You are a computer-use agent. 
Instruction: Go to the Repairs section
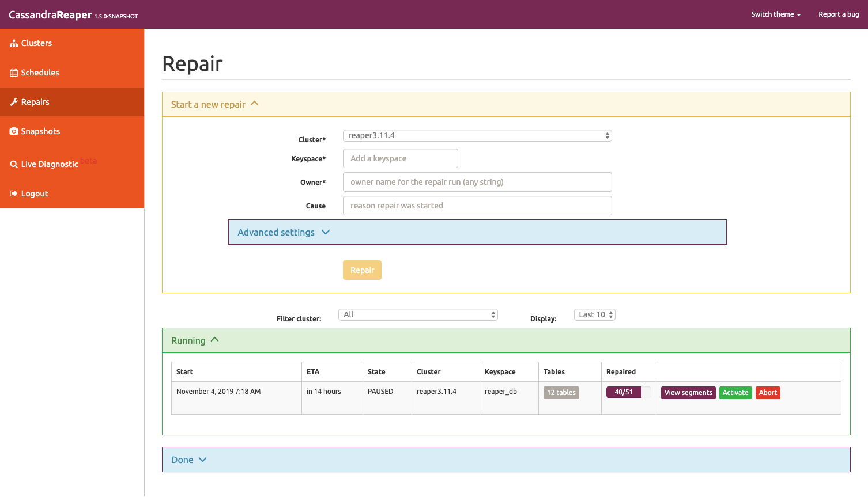coord(72,102)
